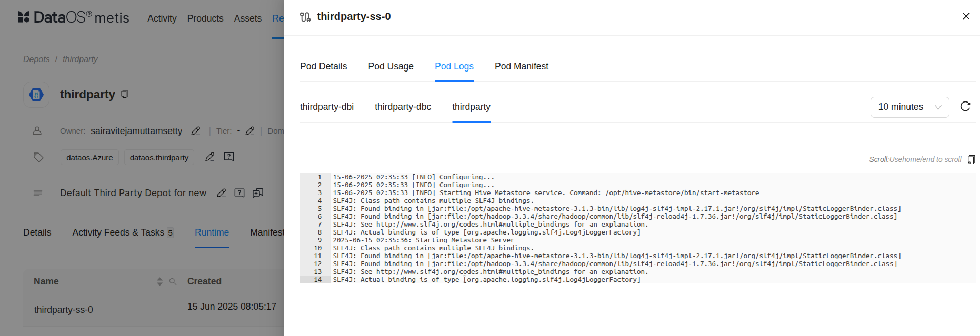Close the thirdparty-ss-0 side panel
The image size is (980, 336).
click(966, 16)
